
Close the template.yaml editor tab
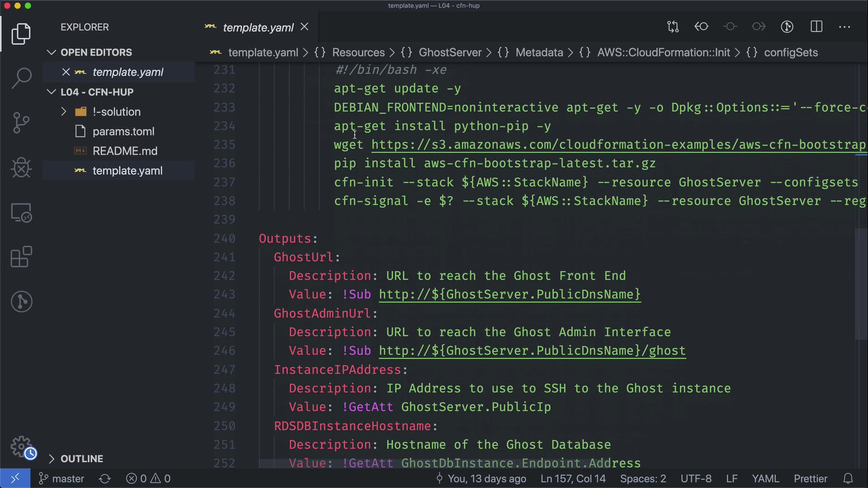coord(305,27)
